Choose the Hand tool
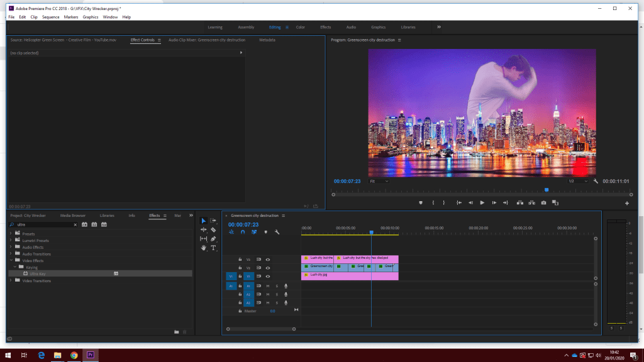The height and width of the screenshot is (362, 644). click(204, 248)
